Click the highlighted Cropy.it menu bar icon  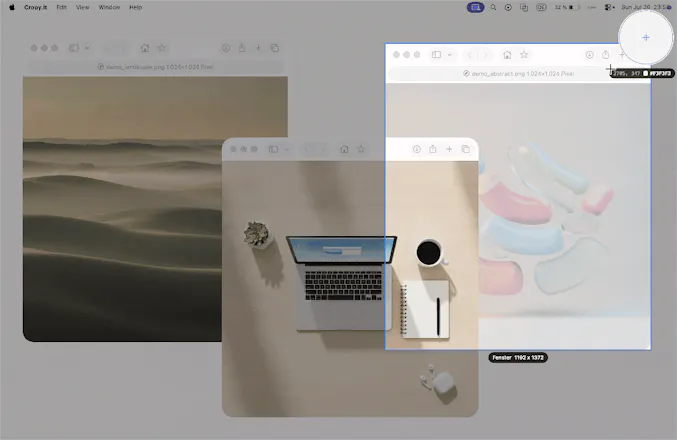click(475, 7)
